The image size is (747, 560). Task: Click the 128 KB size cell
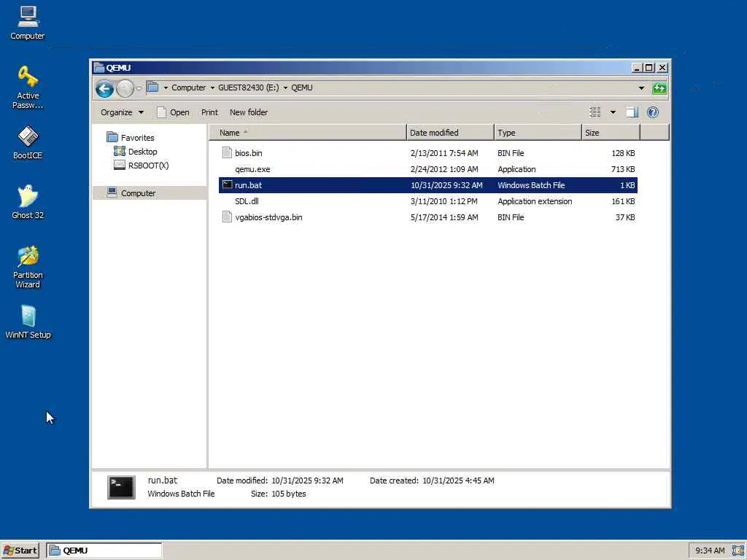pyautogui.click(x=623, y=153)
